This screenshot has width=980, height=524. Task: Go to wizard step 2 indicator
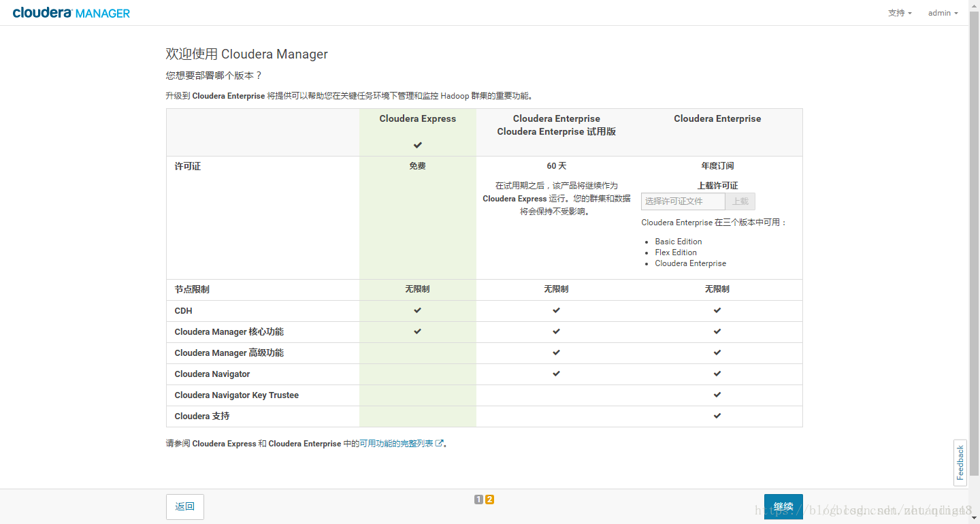(x=489, y=500)
